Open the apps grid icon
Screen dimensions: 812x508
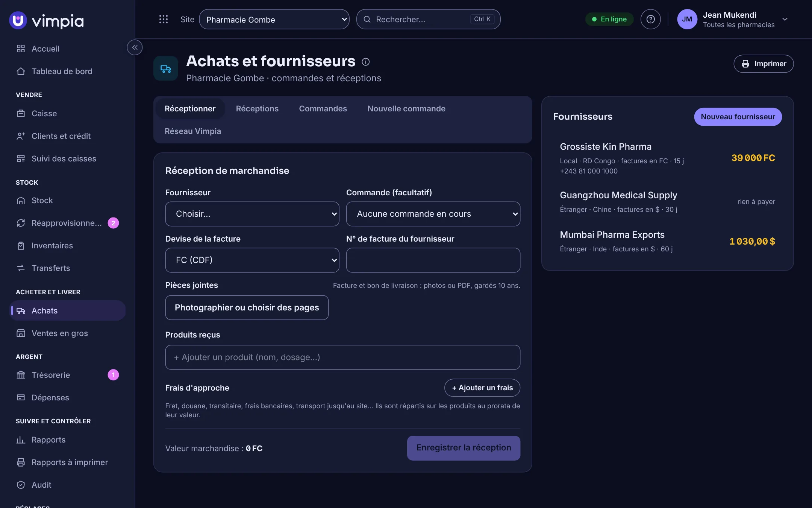tap(164, 19)
